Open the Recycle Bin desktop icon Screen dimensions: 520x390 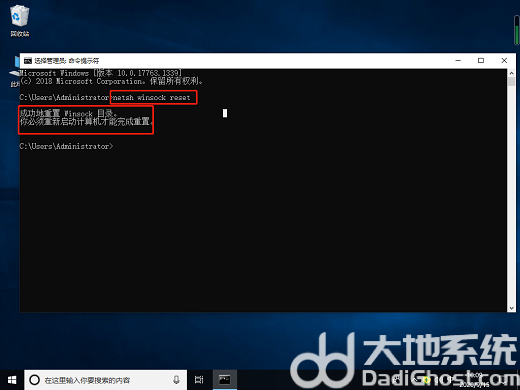pos(20,20)
